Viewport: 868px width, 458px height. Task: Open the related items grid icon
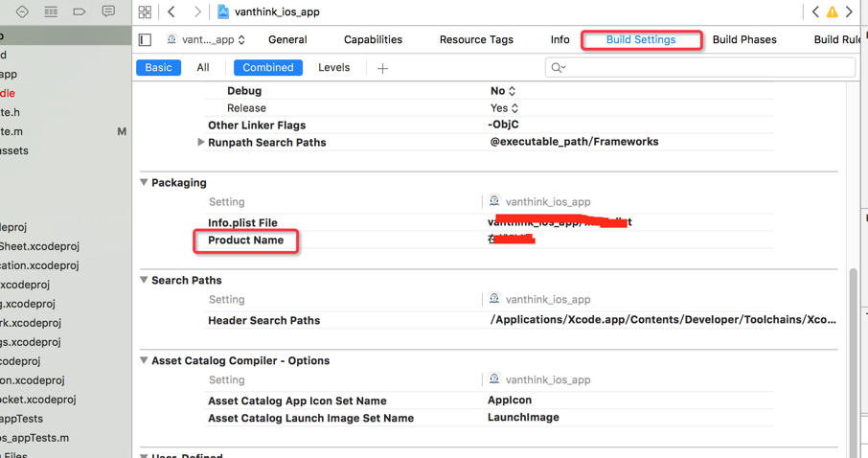(145, 11)
